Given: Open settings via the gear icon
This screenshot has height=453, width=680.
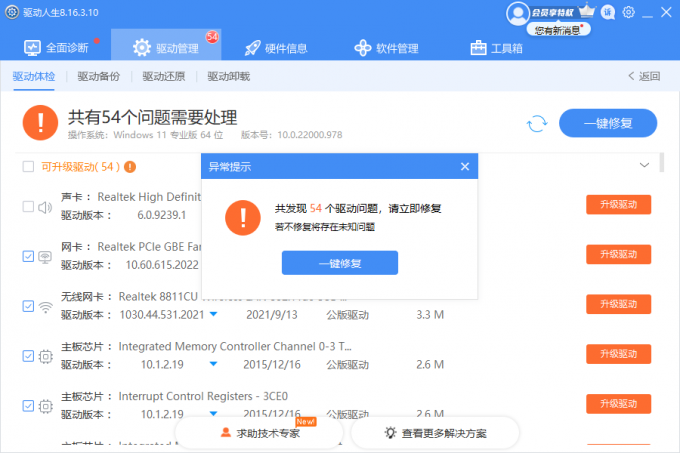Looking at the screenshot, I should coord(629,12).
